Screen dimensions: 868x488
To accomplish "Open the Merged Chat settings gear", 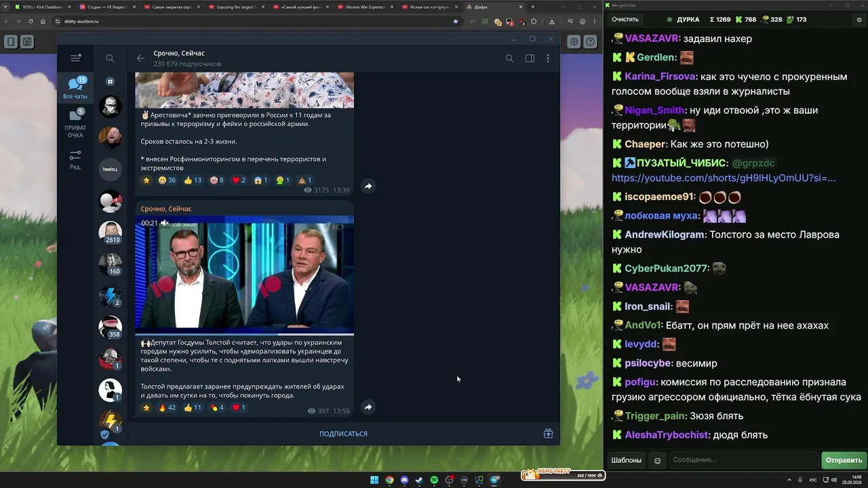I will click(859, 20).
